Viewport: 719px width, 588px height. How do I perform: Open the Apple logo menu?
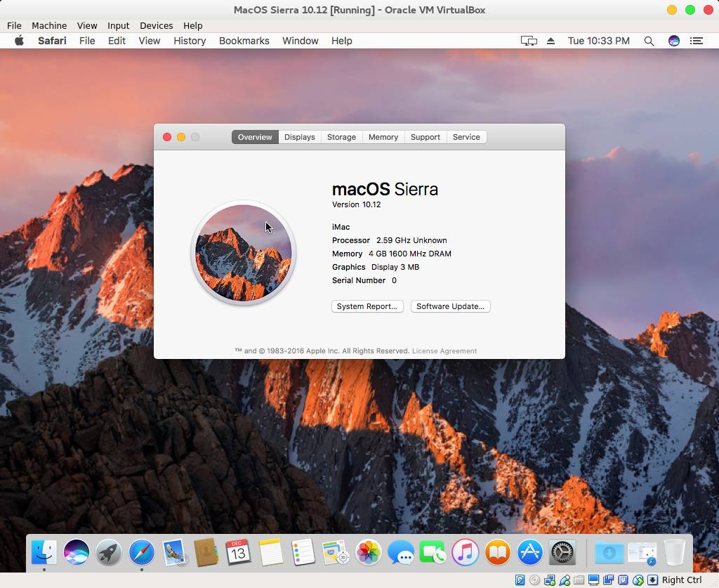pyautogui.click(x=19, y=41)
